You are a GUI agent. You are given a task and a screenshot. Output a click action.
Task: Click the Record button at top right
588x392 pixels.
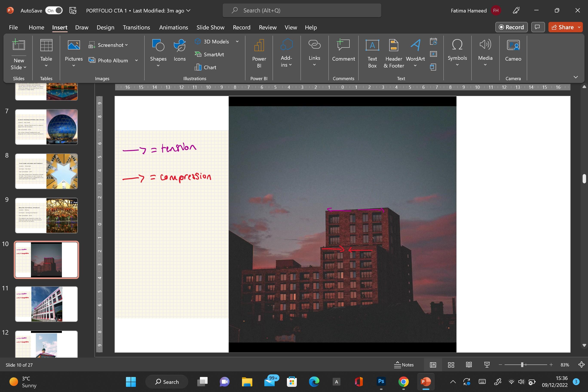511,27
